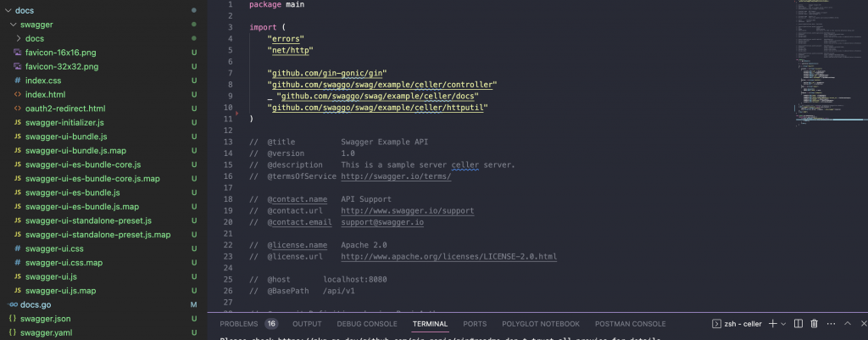The image size is (868, 340).
Task: Click the HTML brackets icon of index.html
Action: (x=18, y=95)
